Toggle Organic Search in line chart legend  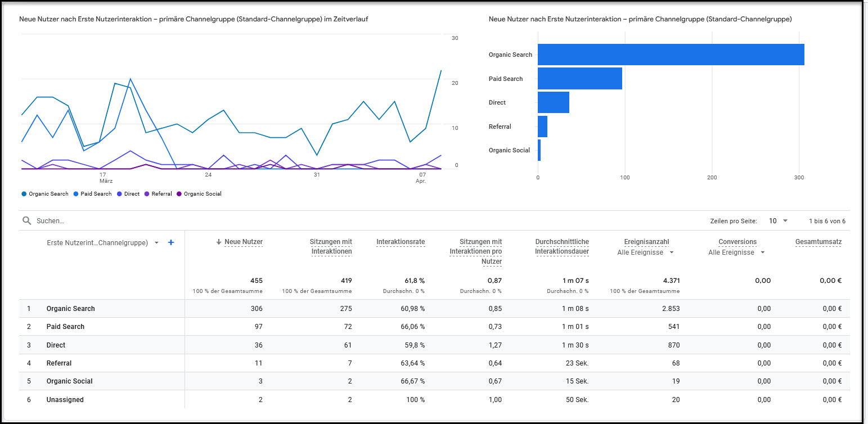coord(45,194)
